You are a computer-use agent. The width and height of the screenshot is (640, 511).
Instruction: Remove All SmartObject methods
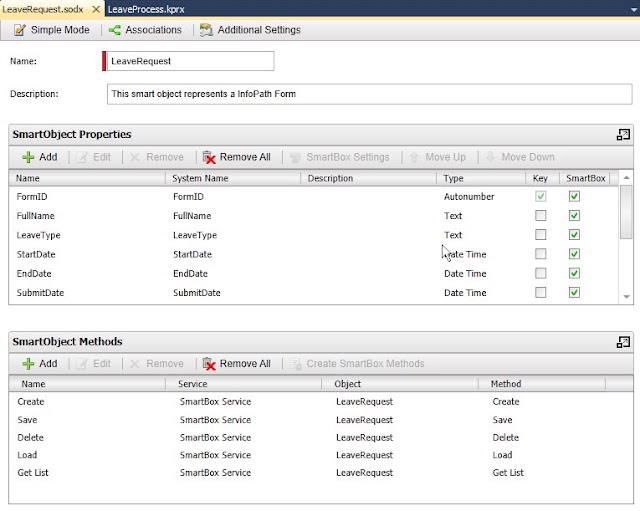pyautogui.click(x=237, y=364)
